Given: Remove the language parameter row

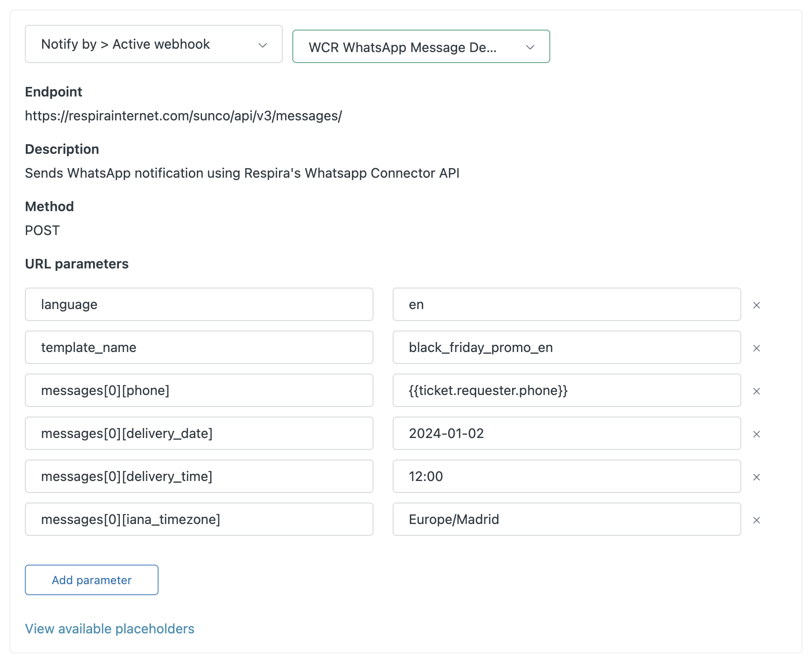Looking at the screenshot, I should (x=756, y=305).
